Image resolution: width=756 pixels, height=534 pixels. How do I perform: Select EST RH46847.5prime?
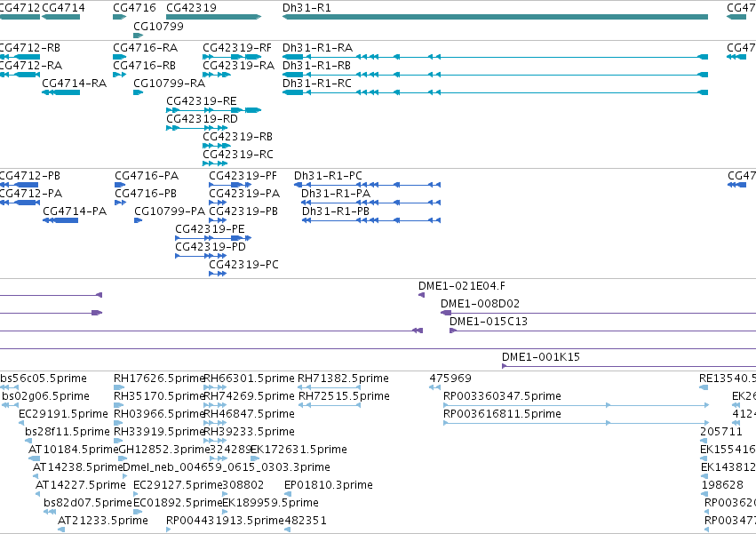(x=216, y=424)
